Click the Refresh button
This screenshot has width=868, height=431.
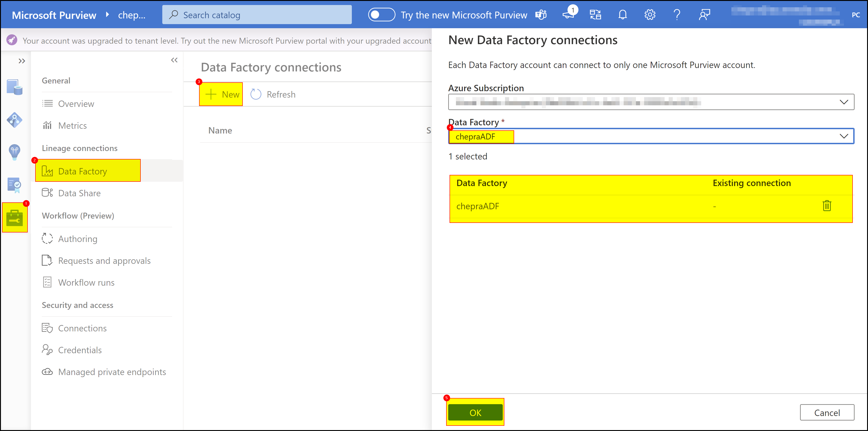click(273, 94)
